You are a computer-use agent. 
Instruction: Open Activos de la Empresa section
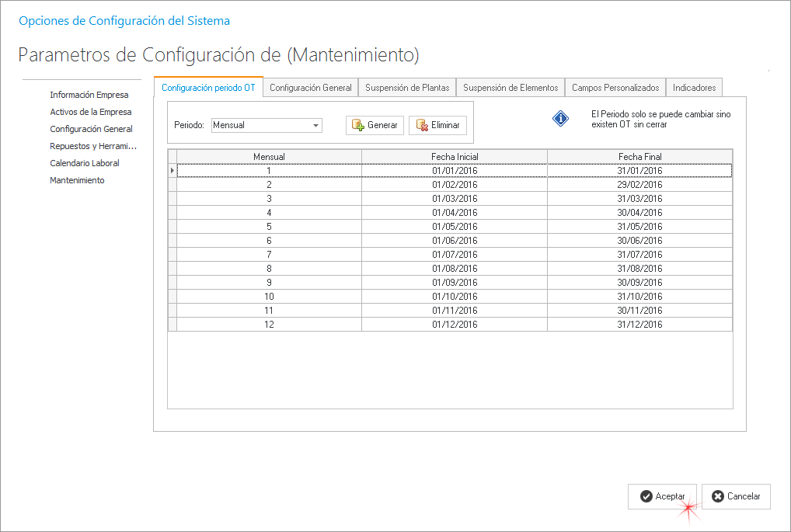91,112
